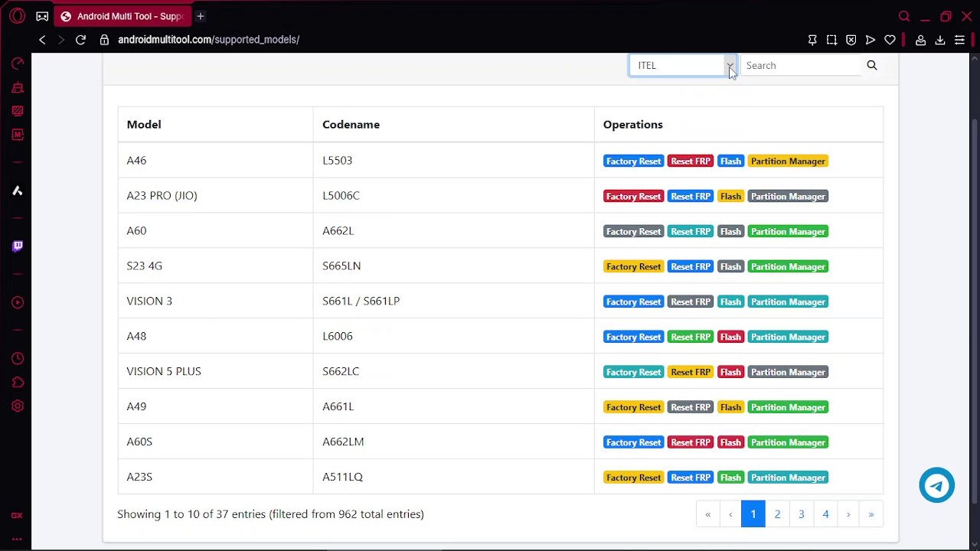Open the Opera GX main menu logo
The image size is (980, 551).
(x=17, y=16)
